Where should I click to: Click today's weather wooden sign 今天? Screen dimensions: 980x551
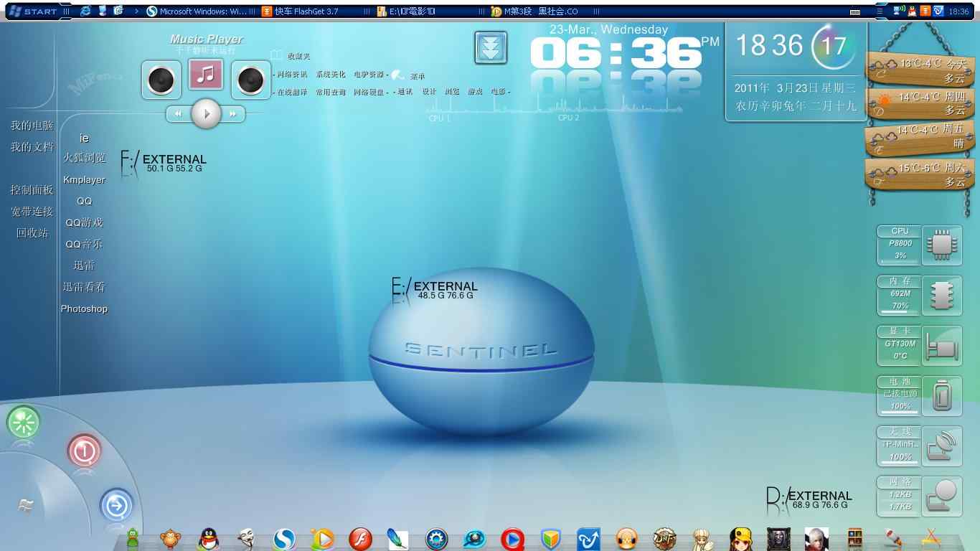[x=920, y=70]
